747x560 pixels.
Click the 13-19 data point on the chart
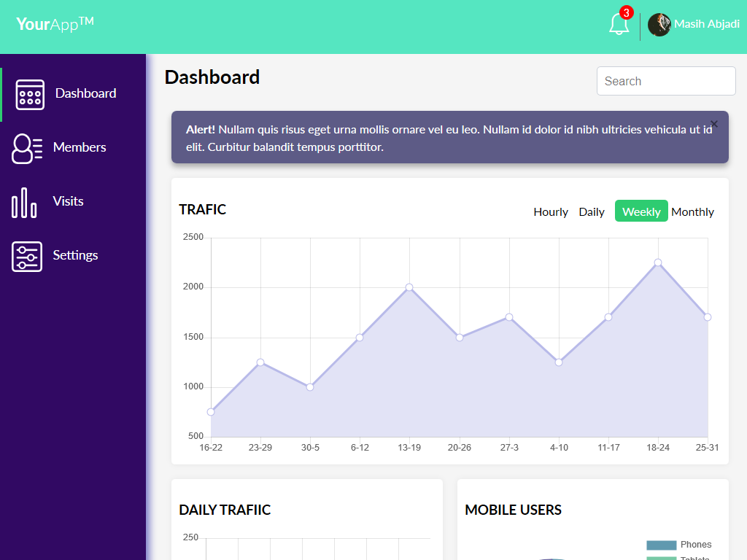pyautogui.click(x=409, y=287)
